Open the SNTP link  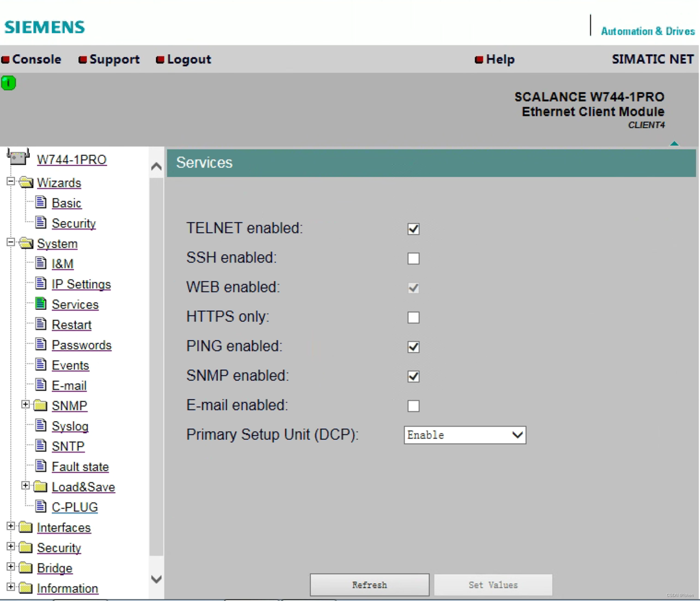tap(68, 446)
